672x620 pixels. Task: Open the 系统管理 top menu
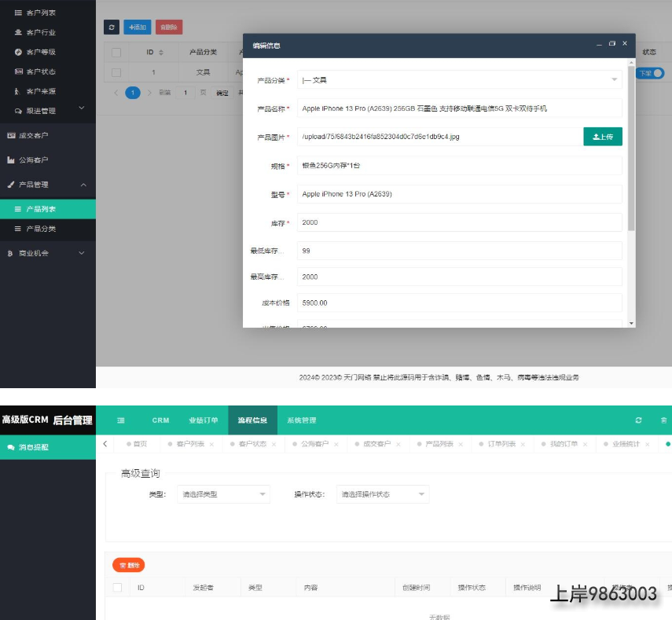[x=301, y=420]
